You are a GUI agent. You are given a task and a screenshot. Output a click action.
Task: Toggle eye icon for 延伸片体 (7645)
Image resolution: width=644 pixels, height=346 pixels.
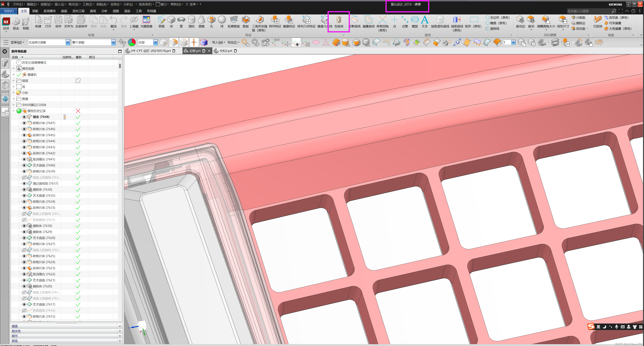tap(24, 135)
